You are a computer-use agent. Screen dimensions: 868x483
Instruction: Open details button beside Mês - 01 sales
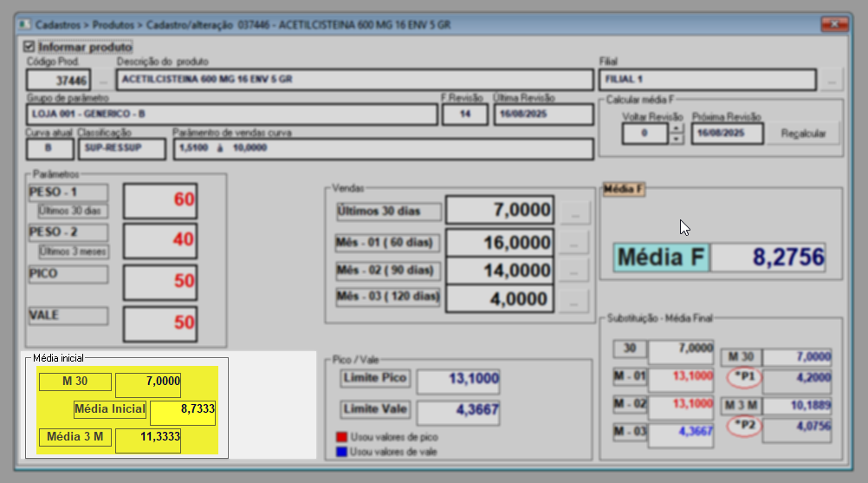pyautogui.click(x=573, y=243)
